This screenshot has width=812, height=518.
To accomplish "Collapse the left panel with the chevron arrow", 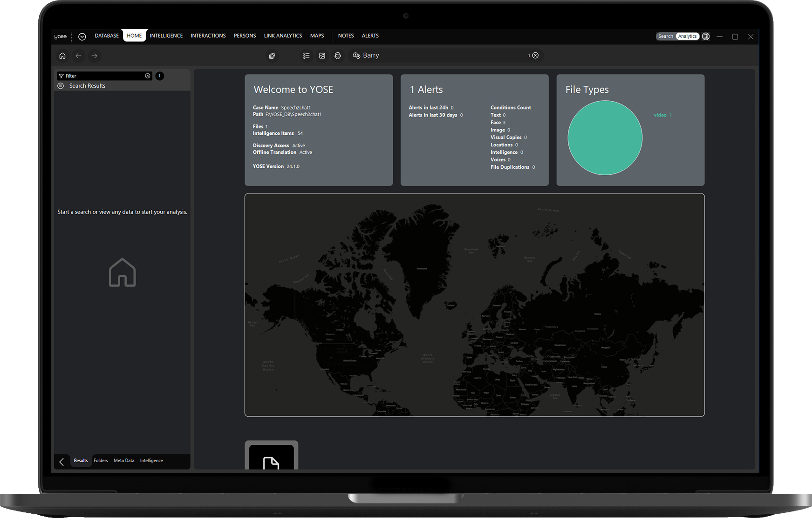I will [61, 462].
